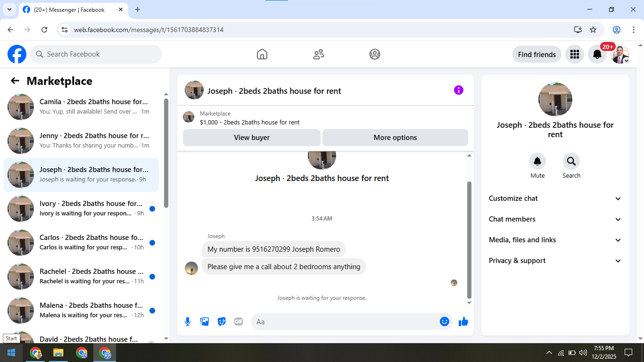Open the Rachelel conversation
644x362 pixels.
click(x=81, y=277)
